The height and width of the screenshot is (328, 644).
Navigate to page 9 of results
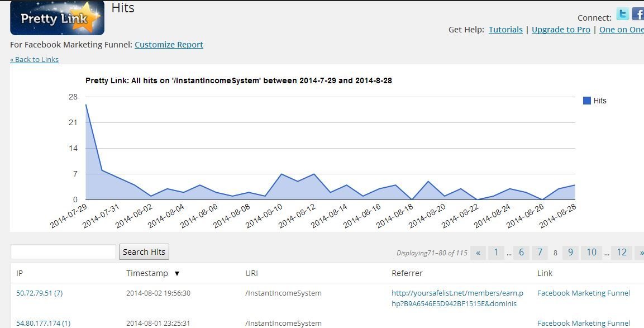tap(570, 253)
